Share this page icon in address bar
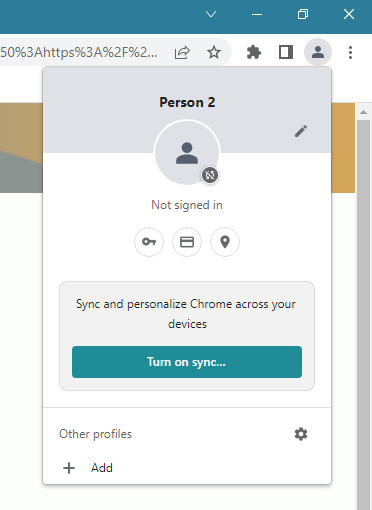The height and width of the screenshot is (510, 372). (182, 52)
